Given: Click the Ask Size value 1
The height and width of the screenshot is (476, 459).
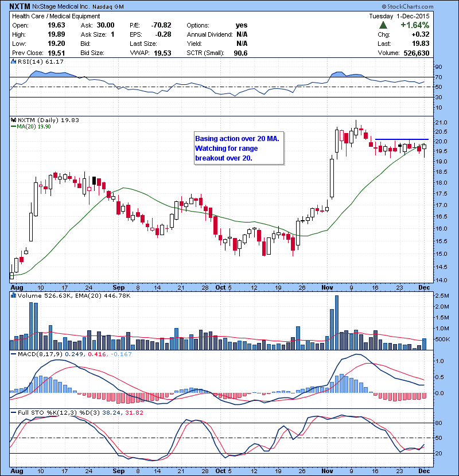Looking at the screenshot, I should pos(112,34).
